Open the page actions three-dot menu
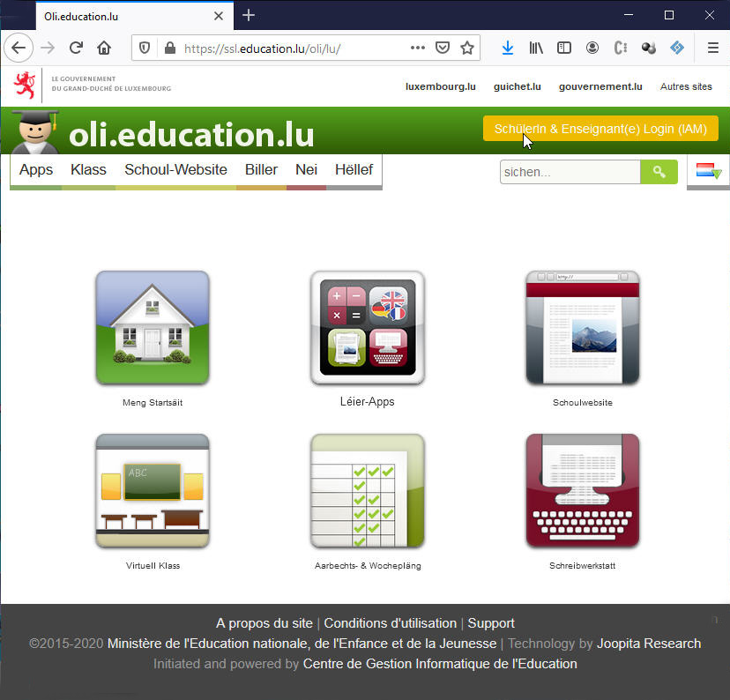This screenshot has height=700, width=730. point(418,48)
